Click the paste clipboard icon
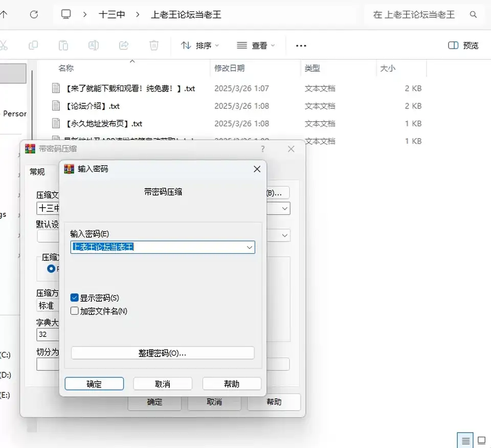Image resolution: width=491 pixels, height=448 pixels. point(63,46)
